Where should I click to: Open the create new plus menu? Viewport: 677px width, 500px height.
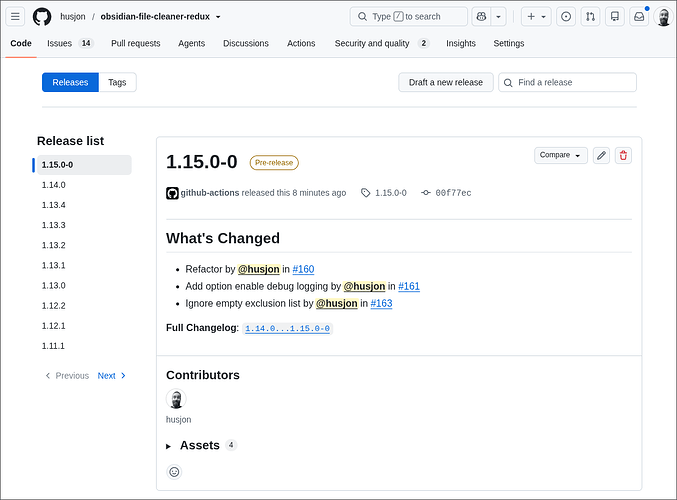(x=536, y=17)
